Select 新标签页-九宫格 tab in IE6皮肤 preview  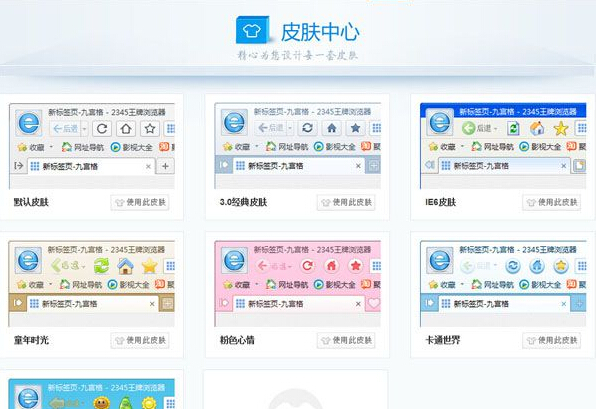pyautogui.click(x=504, y=166)
